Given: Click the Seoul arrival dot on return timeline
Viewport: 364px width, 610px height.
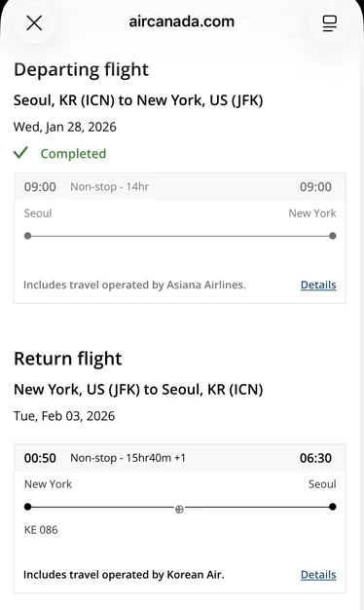Looking at the screenshot, I should coord(333,507).
